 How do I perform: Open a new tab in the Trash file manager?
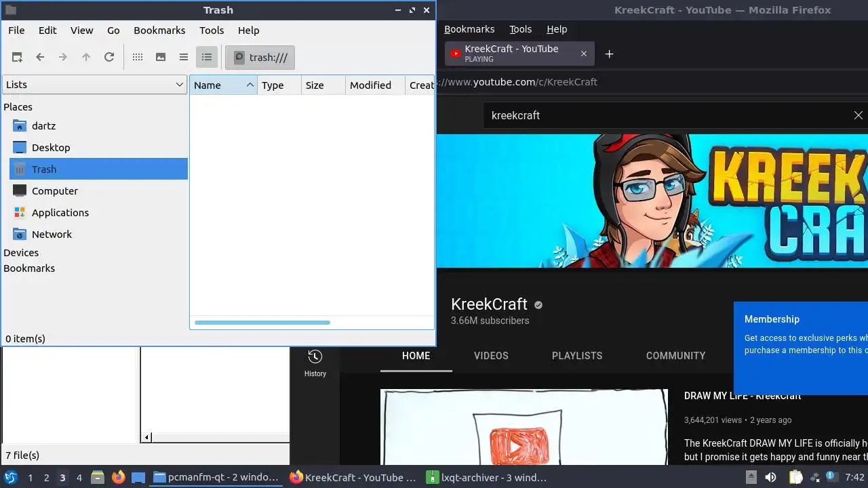coord(17,58)
